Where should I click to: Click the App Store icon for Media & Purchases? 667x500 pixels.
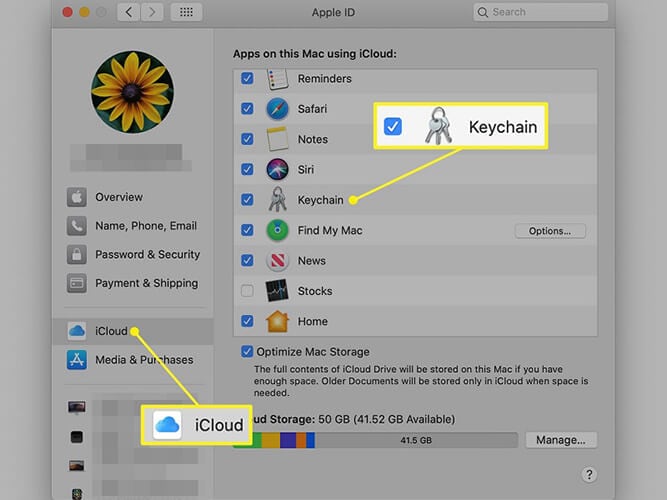(x=77, y=360)
